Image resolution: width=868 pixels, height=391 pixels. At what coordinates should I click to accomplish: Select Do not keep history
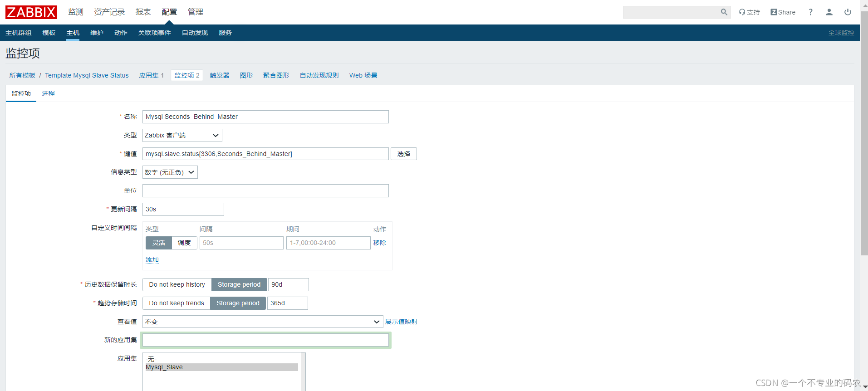pyautogui.click(x=177, y=284)
